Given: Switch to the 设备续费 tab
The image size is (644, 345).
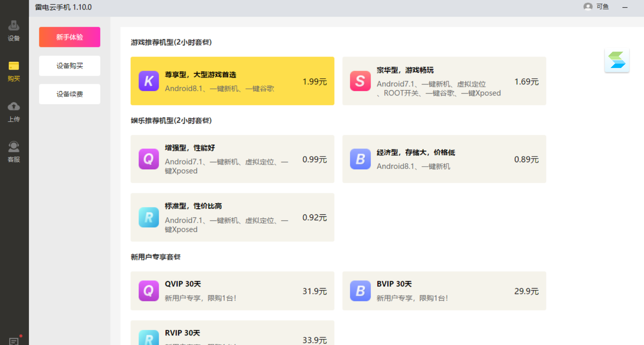Looking at the screenshot, I should pos(69,94).
